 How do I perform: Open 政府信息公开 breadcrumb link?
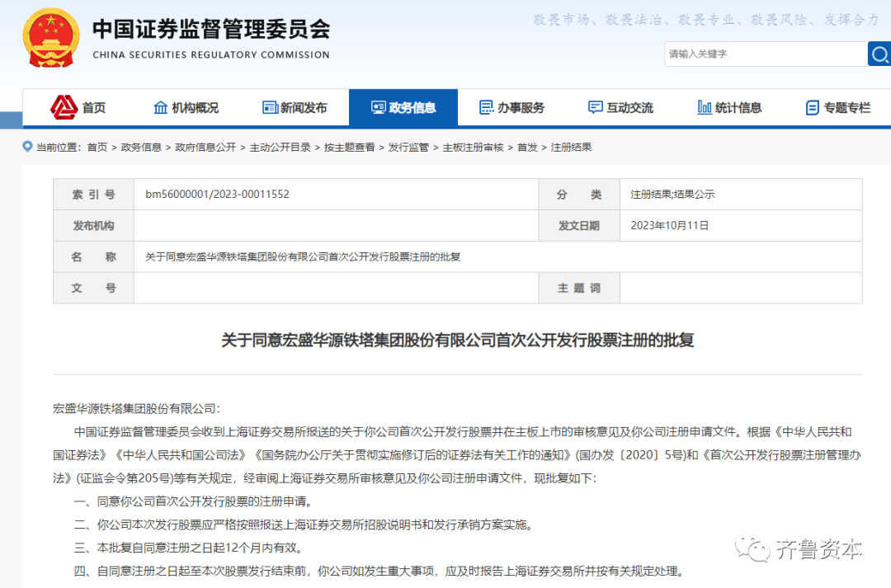coord(205,147)
